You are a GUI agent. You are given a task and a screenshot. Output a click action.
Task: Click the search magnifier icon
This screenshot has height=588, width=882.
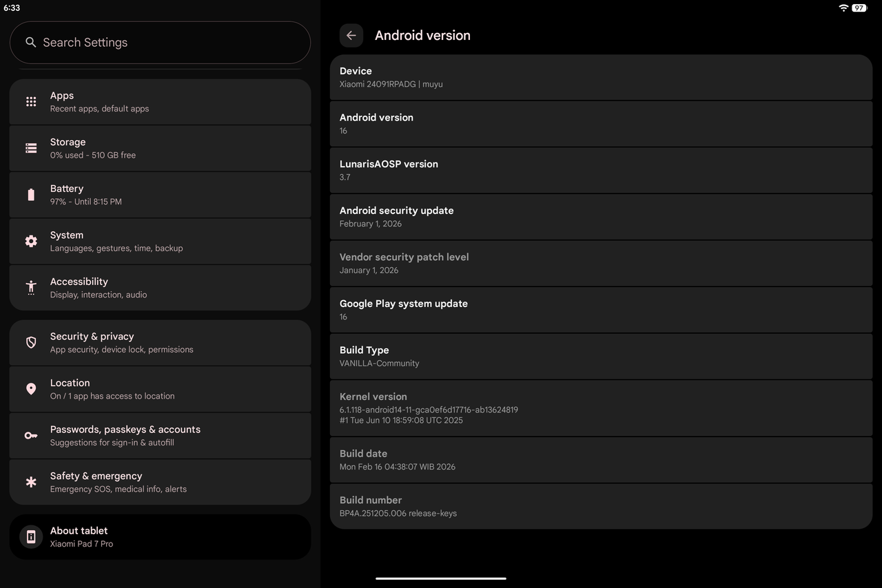point(30,43)
